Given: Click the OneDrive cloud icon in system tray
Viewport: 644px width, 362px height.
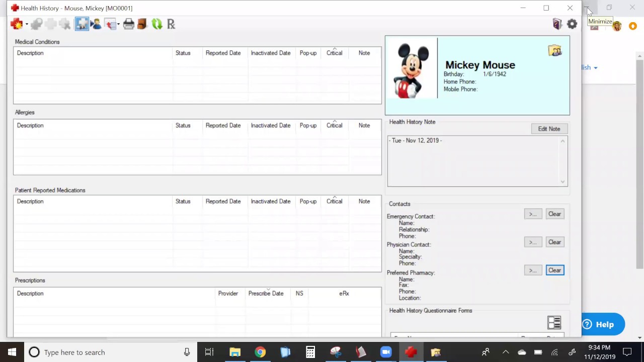Looking at the screenshot, I should pyautogui.click(x=522, y=352).
